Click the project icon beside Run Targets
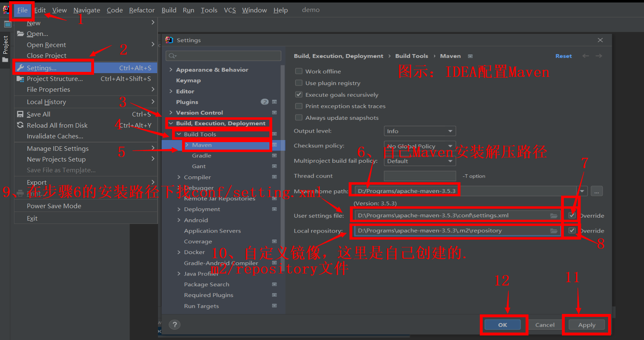Viewport: 644px width, 340px height. (x=274, y=306)
